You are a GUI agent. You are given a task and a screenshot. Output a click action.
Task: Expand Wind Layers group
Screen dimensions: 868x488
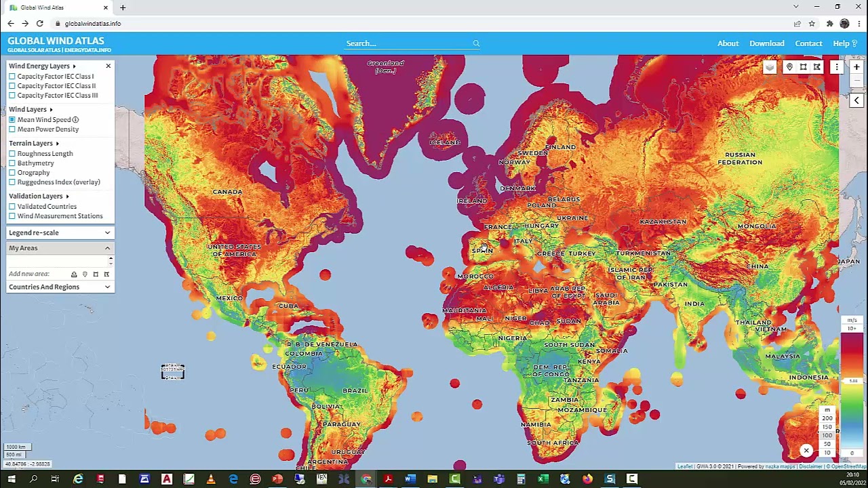(51, 110)
